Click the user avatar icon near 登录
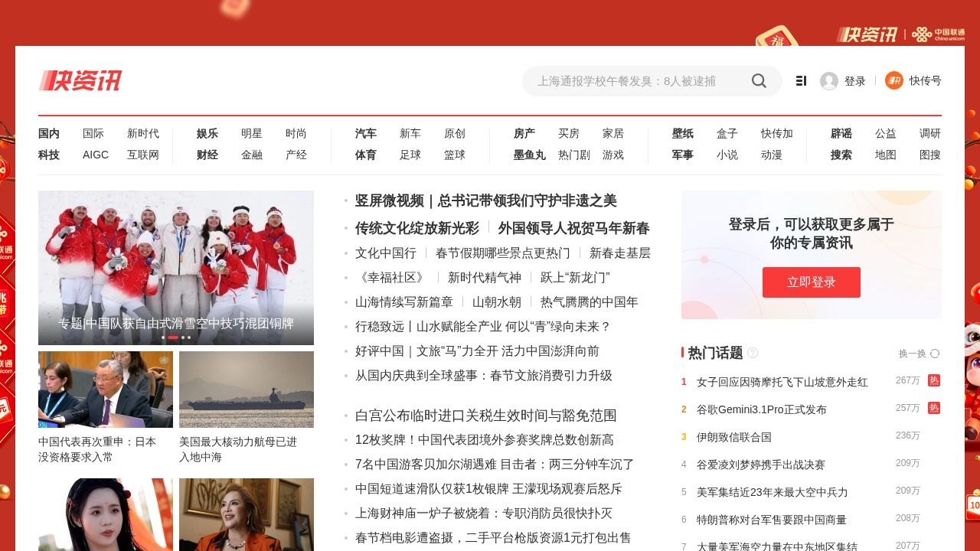Image resolution: width=980 pixels, height=551 pixels. click(x=829, y=80)
